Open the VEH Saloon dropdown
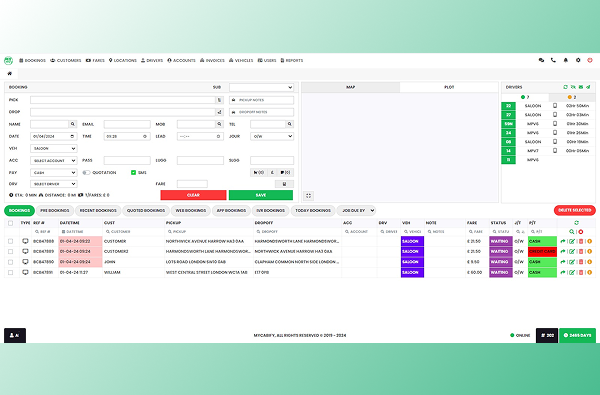 point(54,148)
